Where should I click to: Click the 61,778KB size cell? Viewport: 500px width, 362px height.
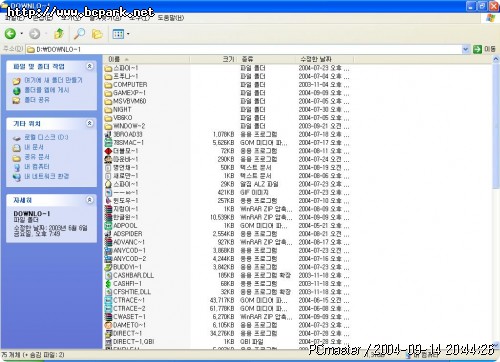tap(222, 309)
